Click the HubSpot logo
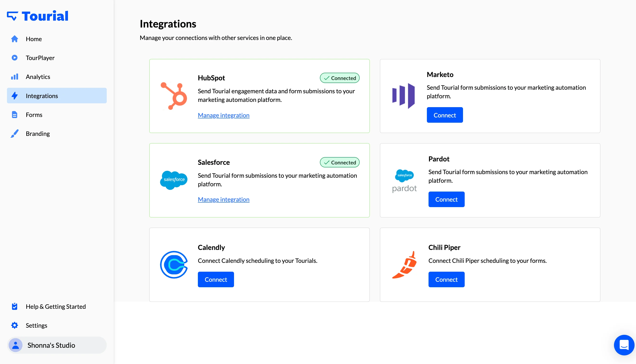This screenshot has height=364, width=636. coord(174,96)
